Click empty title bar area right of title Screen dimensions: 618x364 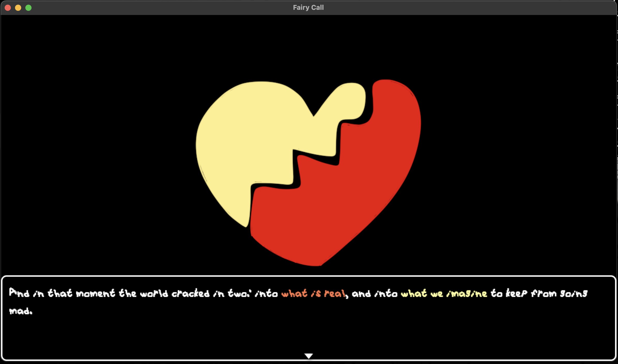click(x=465, y=7)
